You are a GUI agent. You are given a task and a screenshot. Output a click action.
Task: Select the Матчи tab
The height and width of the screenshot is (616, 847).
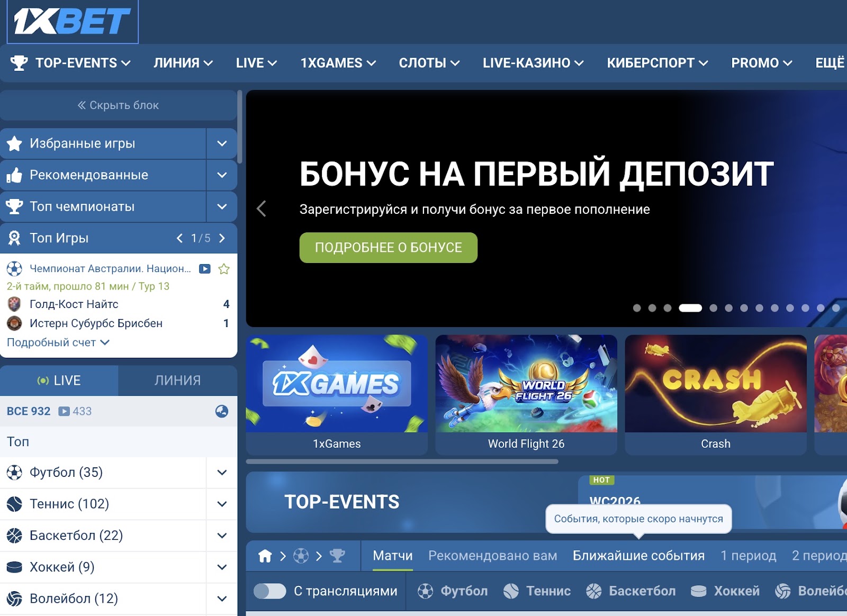(393, 556)
